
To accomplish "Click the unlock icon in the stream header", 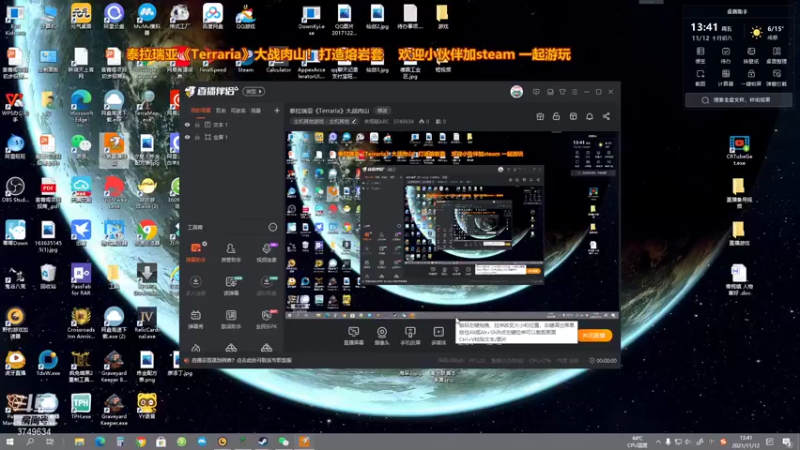I will 556,116.
